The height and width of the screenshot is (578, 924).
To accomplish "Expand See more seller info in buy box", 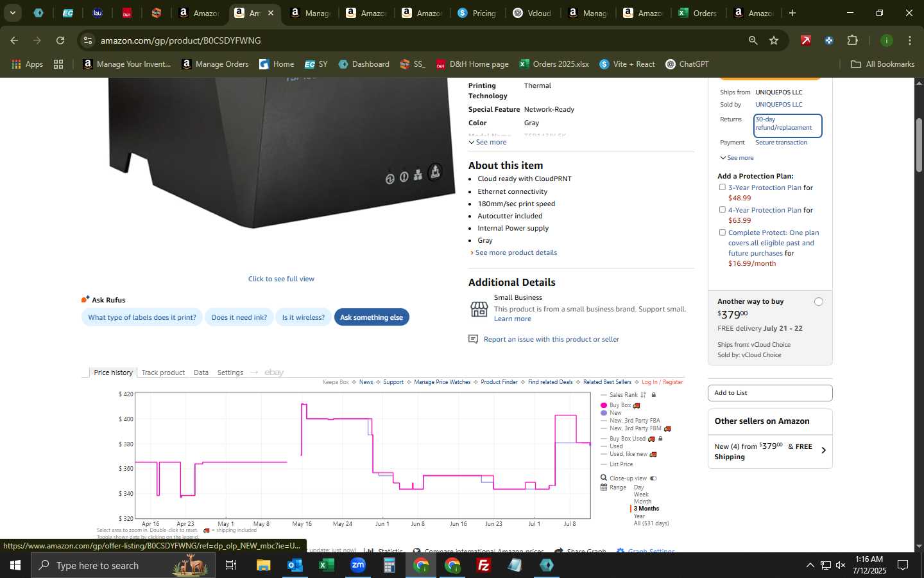I will pyautogui.click(x=737, y=157).
